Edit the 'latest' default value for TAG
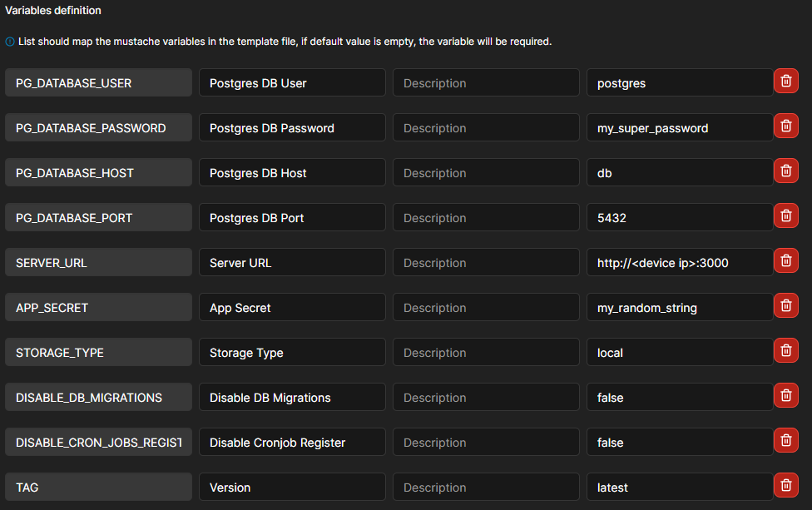The width and height of the screenshot is (812, 510). coord(679,488)
